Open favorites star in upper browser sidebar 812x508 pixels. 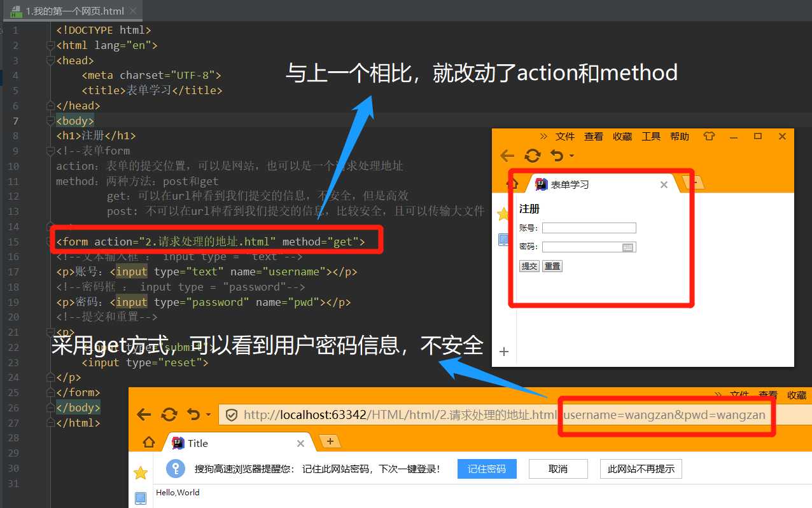(503, 213)
